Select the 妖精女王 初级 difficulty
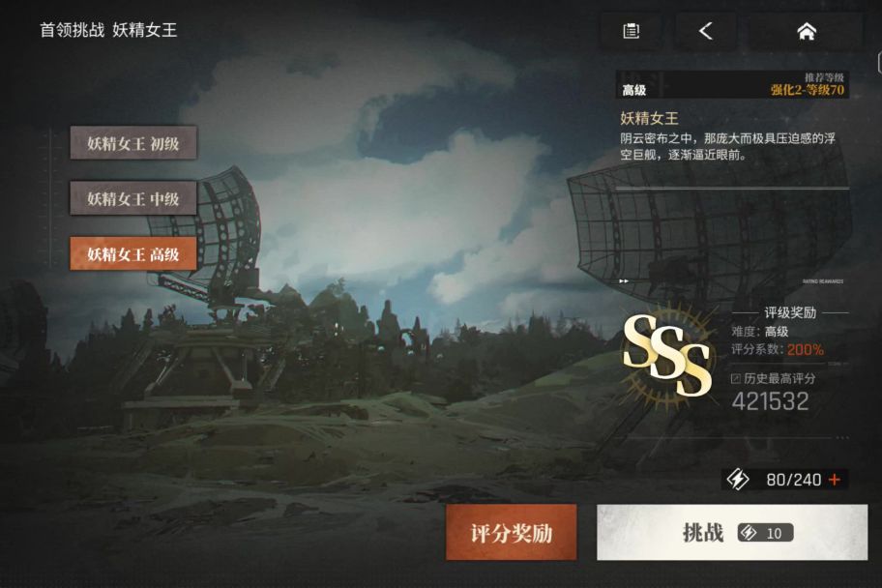 (x=133, y=143)
